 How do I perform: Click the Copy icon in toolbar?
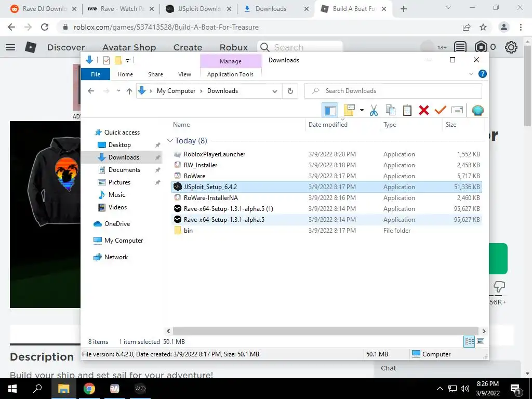[x=391, y=110]
